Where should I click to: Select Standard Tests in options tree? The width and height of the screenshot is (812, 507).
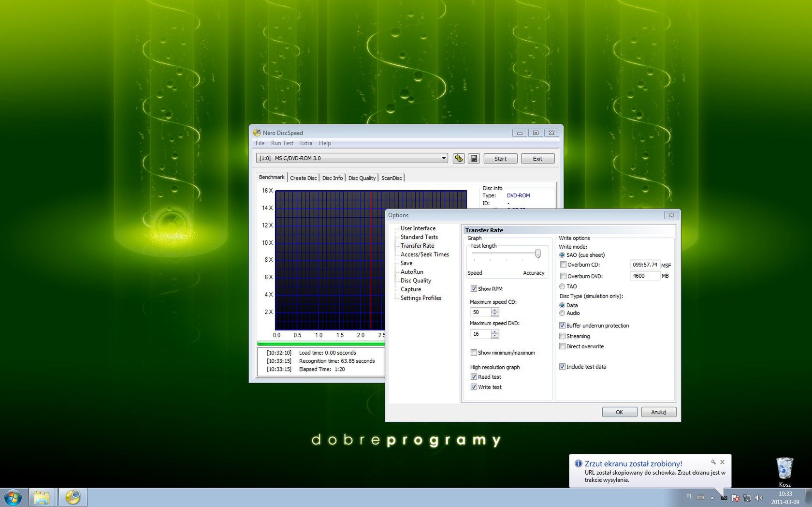419,237
